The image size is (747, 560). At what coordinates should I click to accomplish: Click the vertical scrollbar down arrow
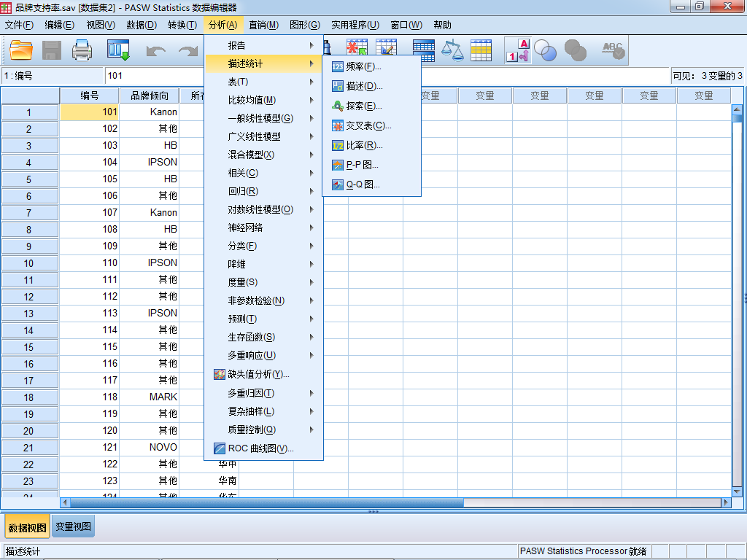(737, 491)
